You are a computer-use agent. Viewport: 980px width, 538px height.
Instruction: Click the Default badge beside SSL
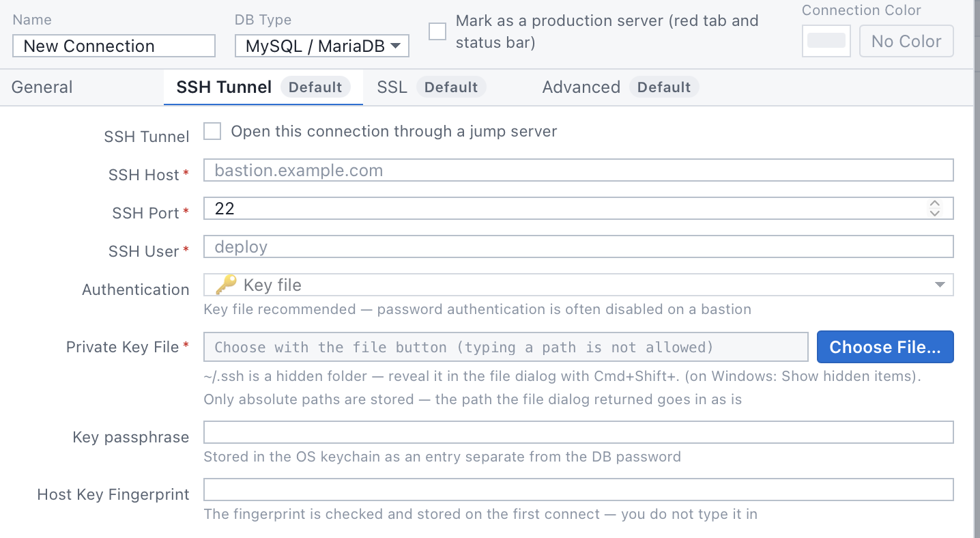[x=451, y=87]
